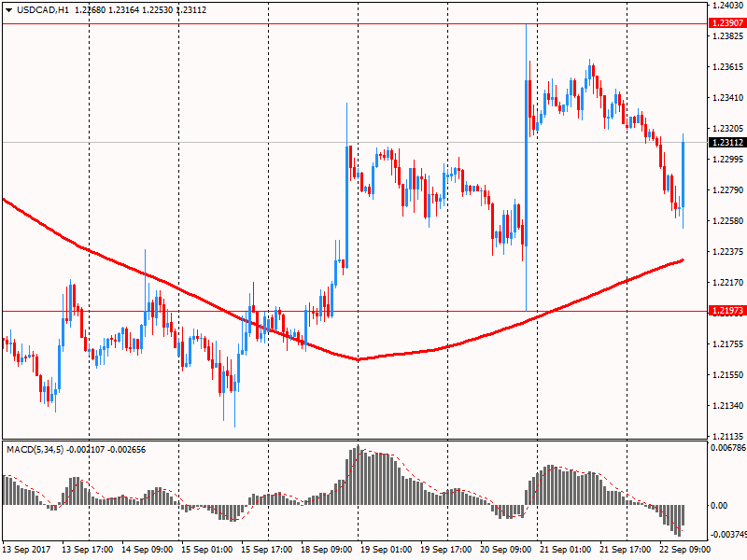Click the 15 Sep 01:00 time label

point(206,550)
